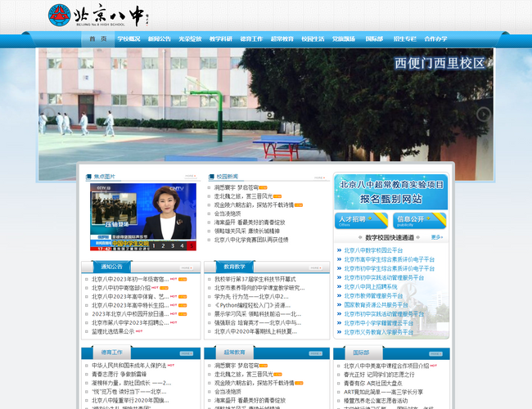Open 我校举行第37届学生科技节开幕式 article
532x409 pixels.
tap(255, 279)
